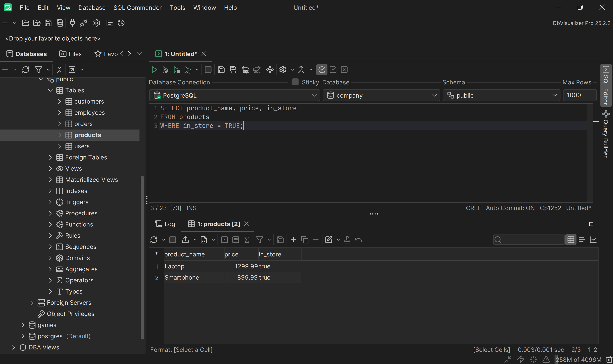The height and width of the screenshot is (364, 613).
Task: Click the aggregation sigma icon in grid toolbar
Action: point(247,240)
